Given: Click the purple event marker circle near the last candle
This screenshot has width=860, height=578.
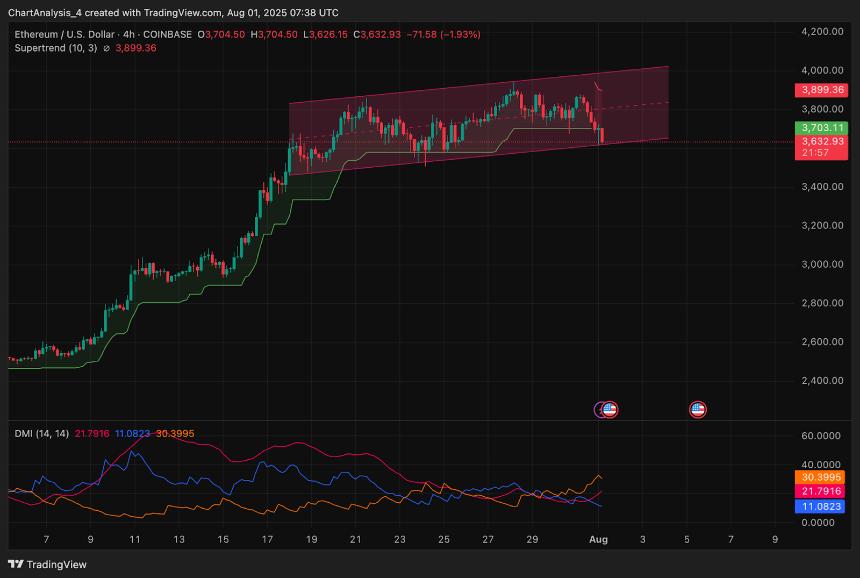Looking at the screenshot, I should click(x=600, y=409).
